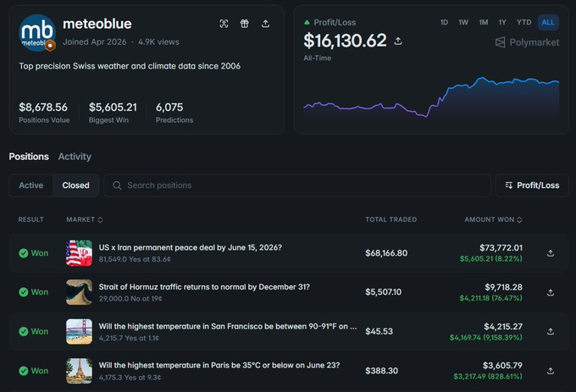Click the Eiffel Tower thumbnail
Screen dimensions: 576x392
click(79, 371)
